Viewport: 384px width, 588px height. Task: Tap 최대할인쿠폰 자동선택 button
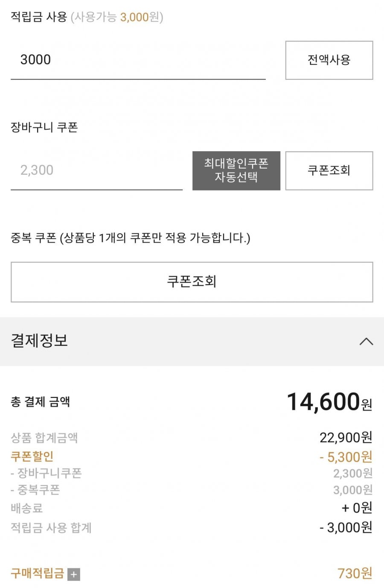tap(236, 170)
